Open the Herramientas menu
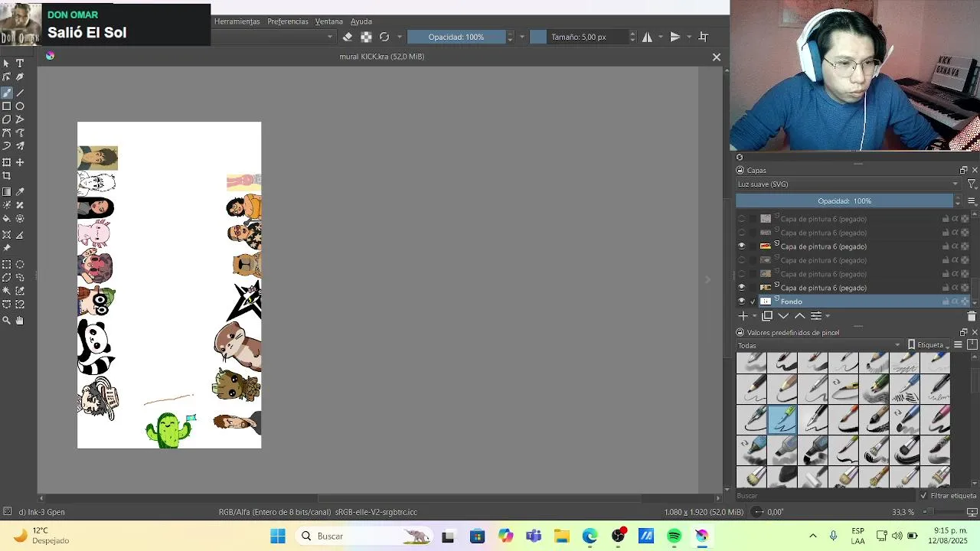 coord(237,21)
